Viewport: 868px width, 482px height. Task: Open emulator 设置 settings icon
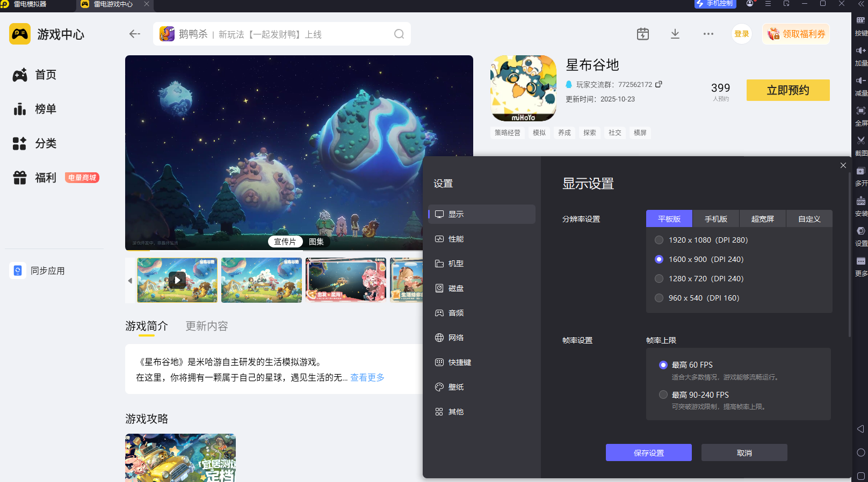click(861, 236)
